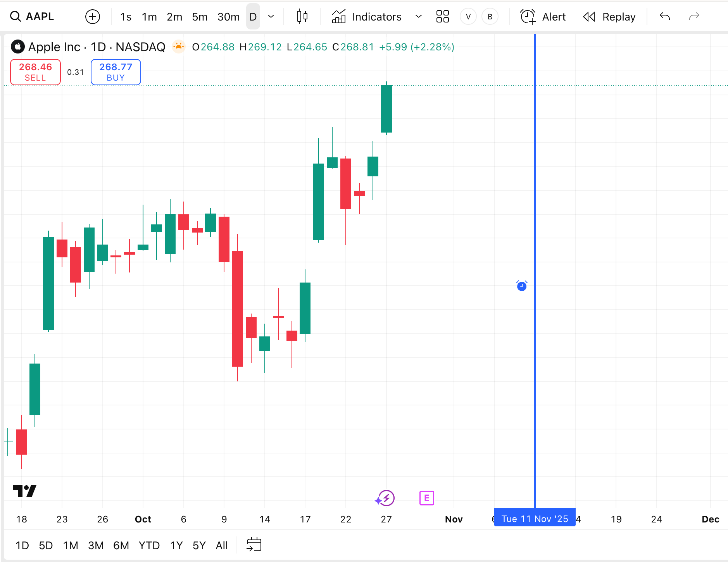The height and width of the screenshot is (562, 728).
Task: Undo the last chart action
Action: pos(665,16)
